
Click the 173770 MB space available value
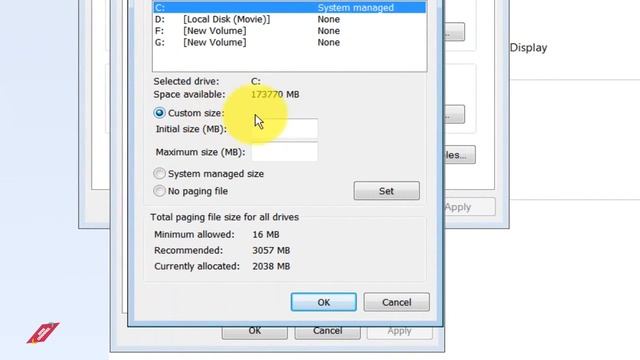[275, 94]
